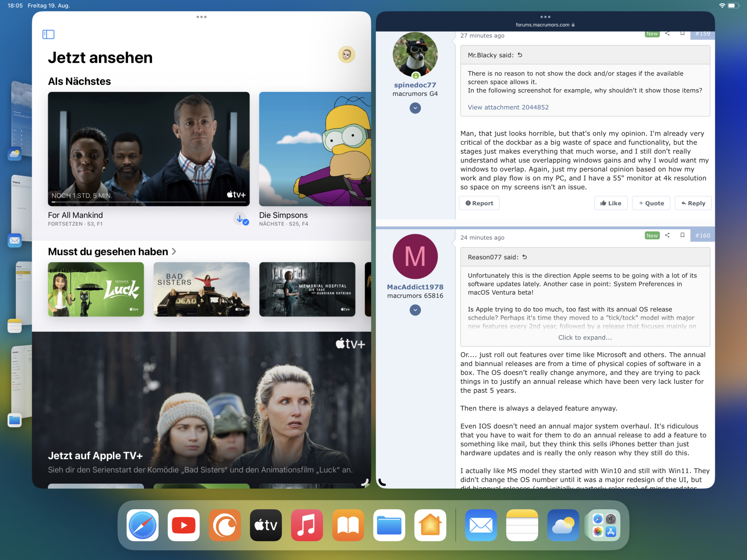The height and width of the screenshot is (560, 747).
Task: Open MacAddict1978 username profile link
Action: [415, 287]
